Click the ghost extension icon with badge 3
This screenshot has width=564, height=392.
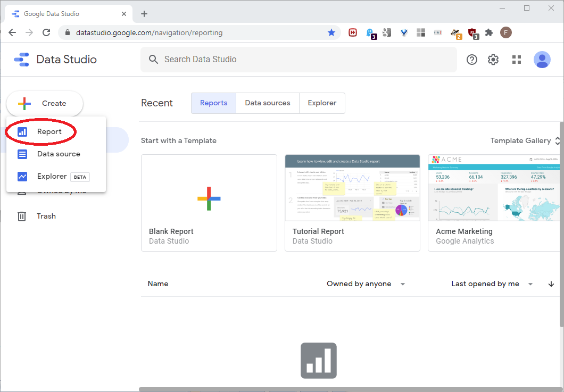click(370, 34)
